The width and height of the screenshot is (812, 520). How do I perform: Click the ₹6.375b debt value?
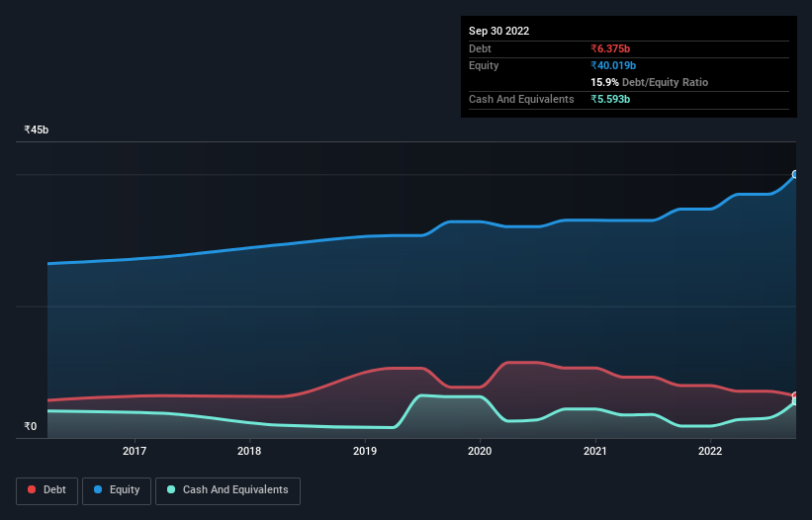point(610,48)
